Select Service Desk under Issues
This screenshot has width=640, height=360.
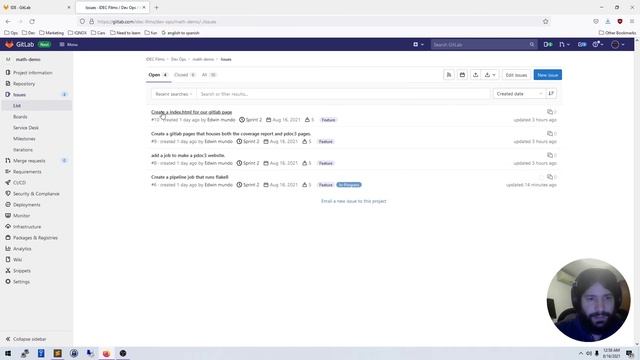[x=26, y=128]
